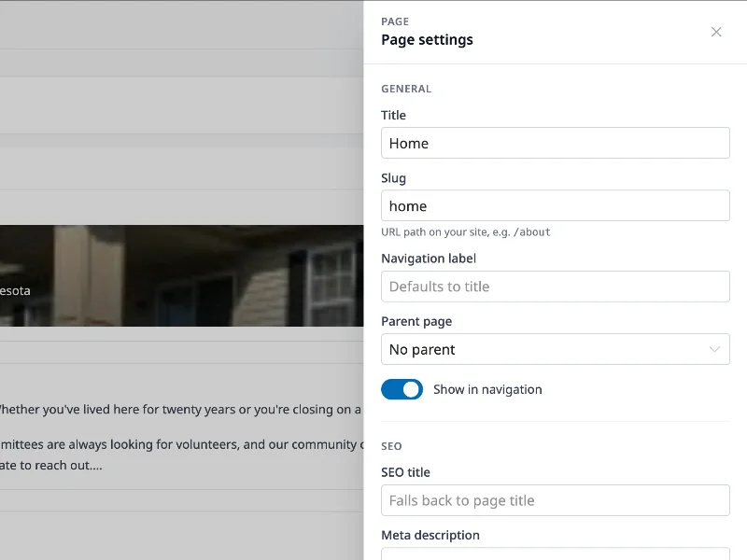Click the 'URL path on your site' hint text
Image resolution: width=747 pixels, height=560 pixels.
click(465, 232)
